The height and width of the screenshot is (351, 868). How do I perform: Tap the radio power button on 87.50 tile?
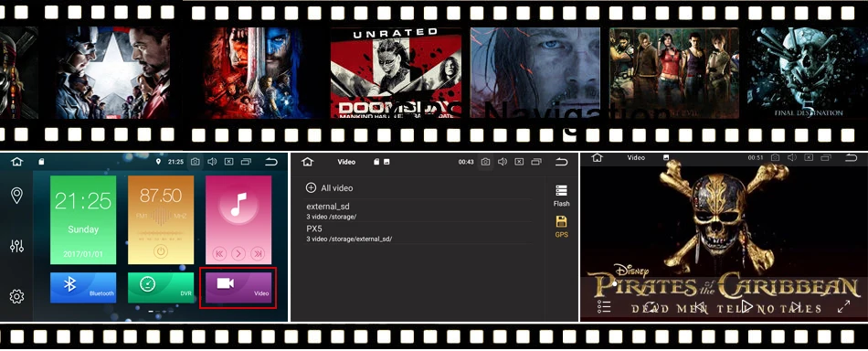[x=161, y=251]
